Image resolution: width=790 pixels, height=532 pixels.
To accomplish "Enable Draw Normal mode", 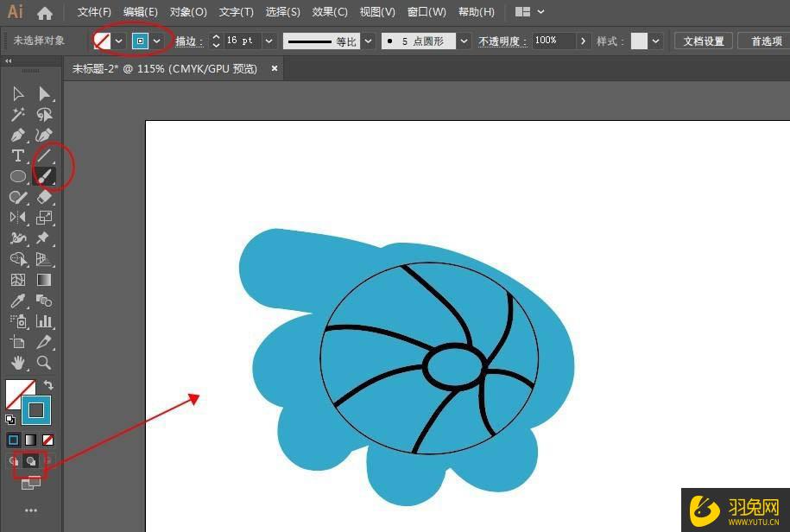I will tap(14, 461).
